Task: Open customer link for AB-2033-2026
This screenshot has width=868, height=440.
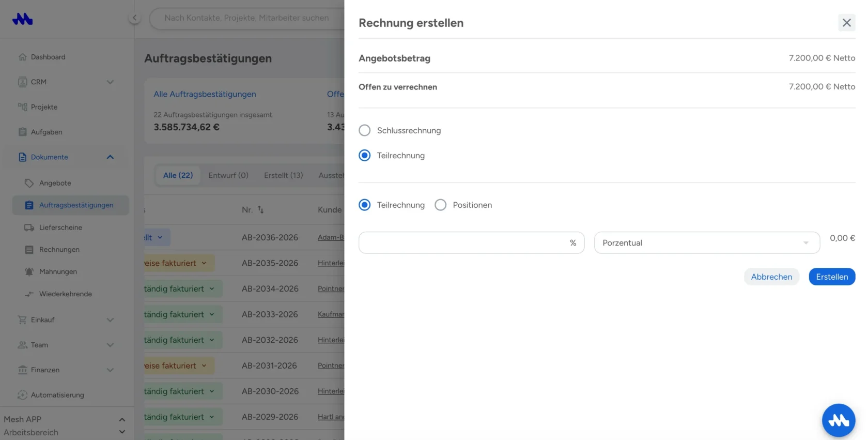Action: click(x=331, y=314)
